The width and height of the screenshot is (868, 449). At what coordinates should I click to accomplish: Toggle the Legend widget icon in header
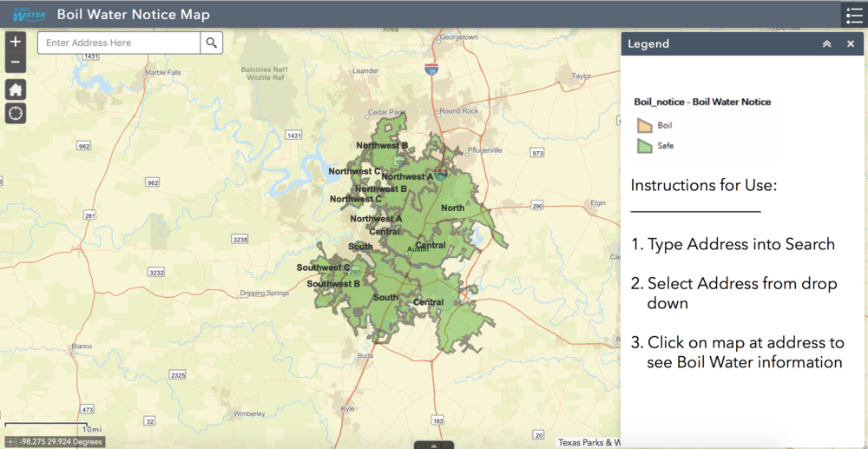(853, 15)
